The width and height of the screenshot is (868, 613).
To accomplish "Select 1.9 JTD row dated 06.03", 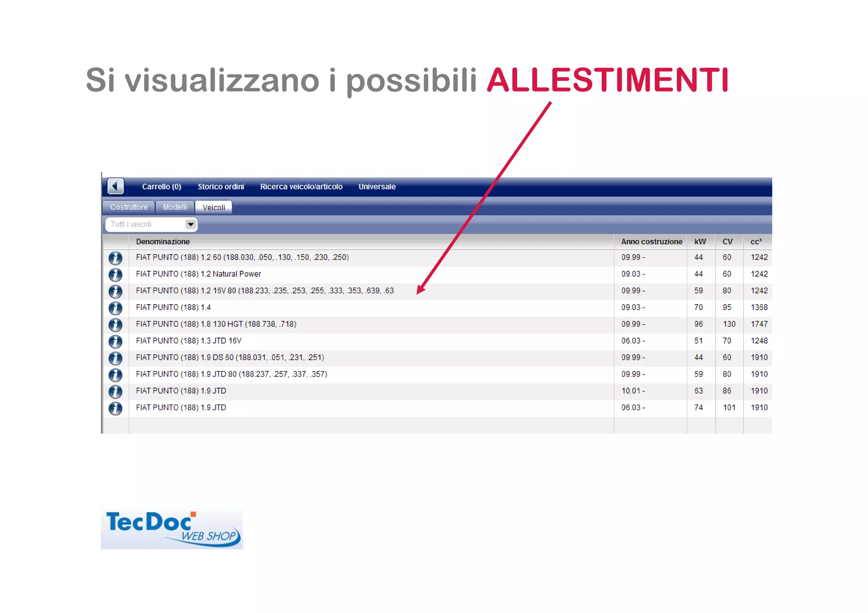I will click(x=437, y=408).
